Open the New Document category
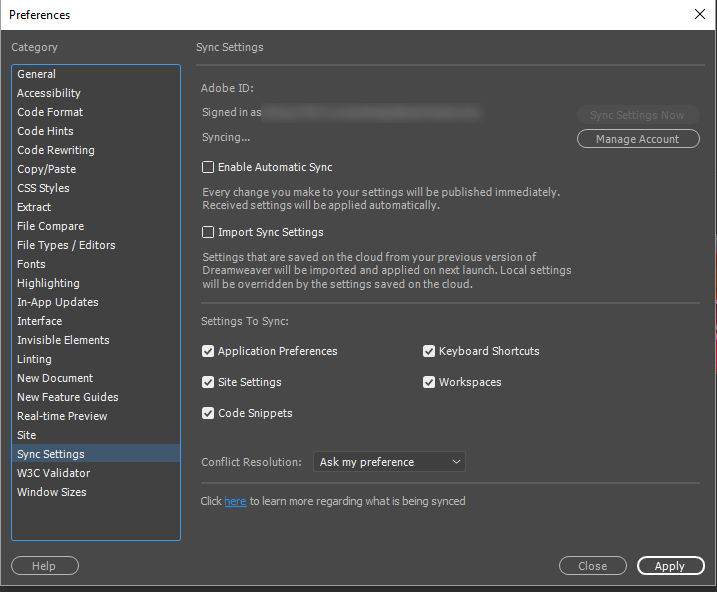 point(96,378)
